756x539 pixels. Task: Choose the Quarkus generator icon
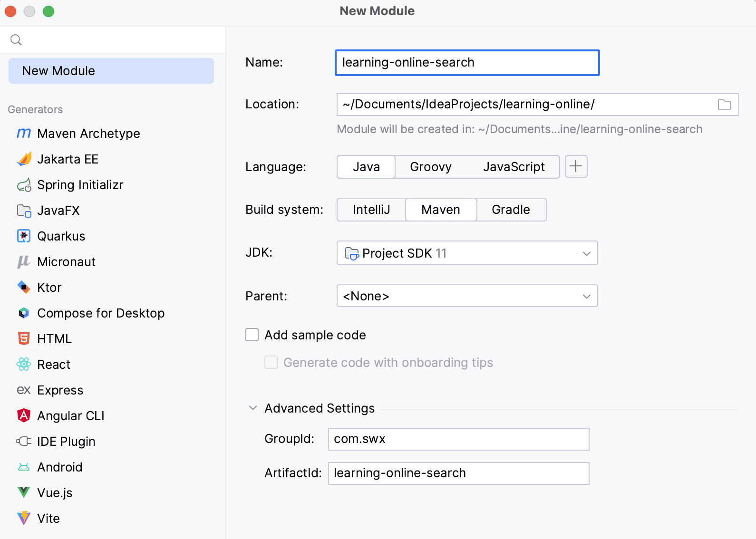(24, 236)
